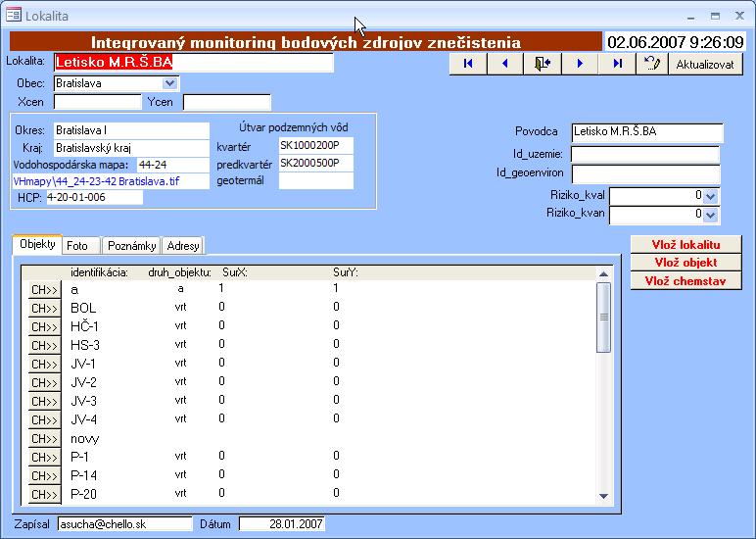The width and height of the screenshot is (756, 539).
Task: Click the exit door icon button
Action: [543, 64]
